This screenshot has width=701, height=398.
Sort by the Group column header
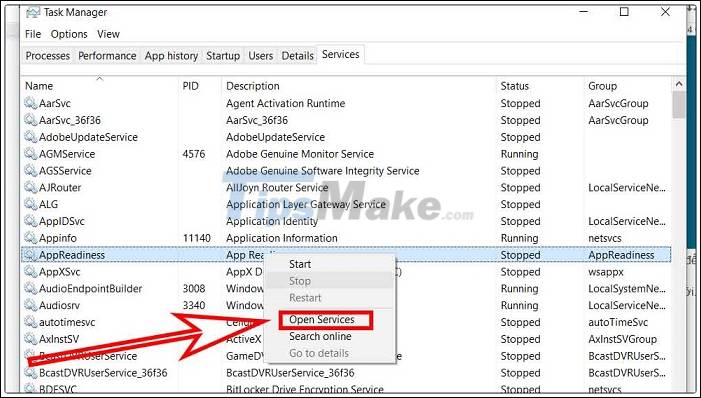click(602, 86)
